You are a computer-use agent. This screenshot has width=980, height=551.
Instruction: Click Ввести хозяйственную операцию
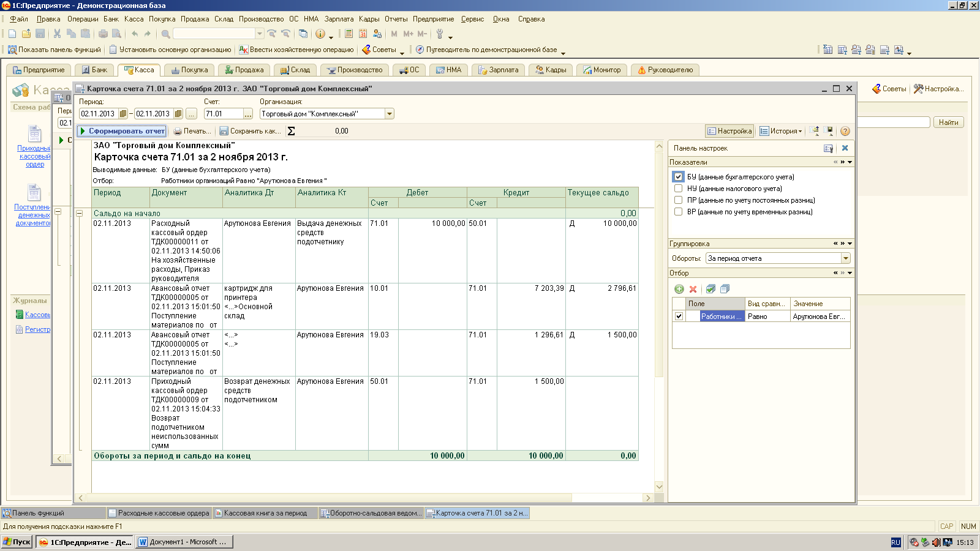coord(296,50)
